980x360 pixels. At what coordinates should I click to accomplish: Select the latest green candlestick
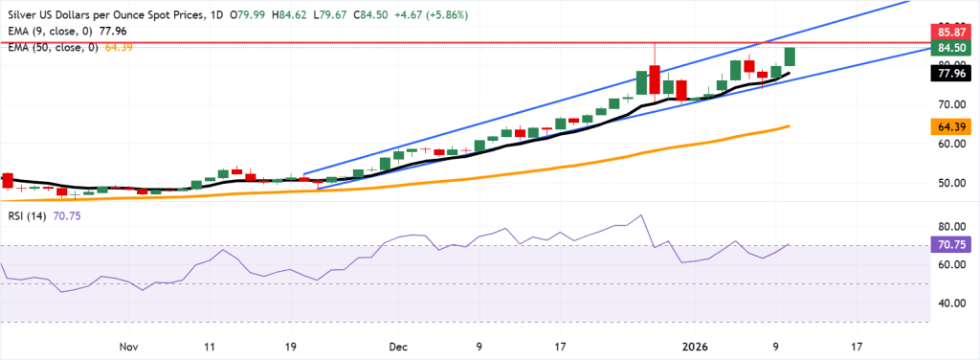pos(790,56)
